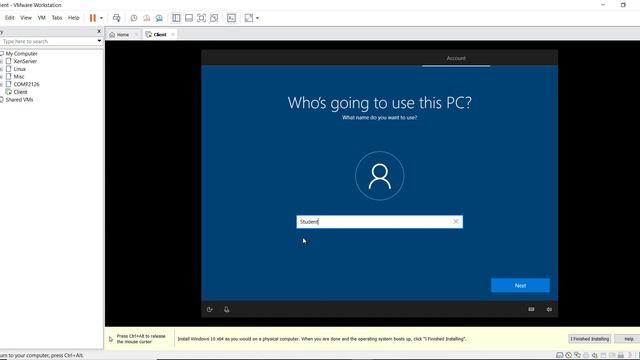The image size is (640, 360).
Task: Open the Help menu
Action: click(73, 18)
